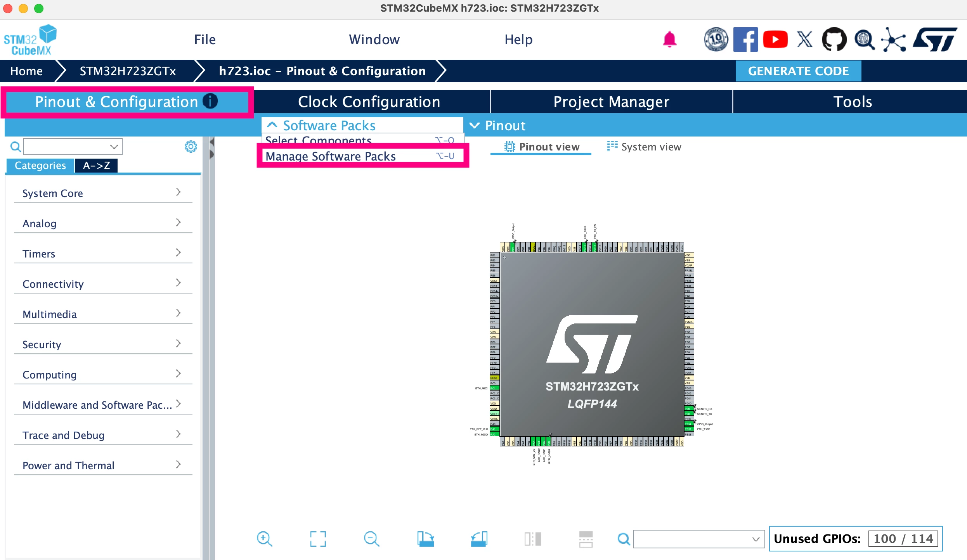The width and height of the screenshot is (967, 560).
Task: Click the GENERATE CODE button
Action: point(798,71)
